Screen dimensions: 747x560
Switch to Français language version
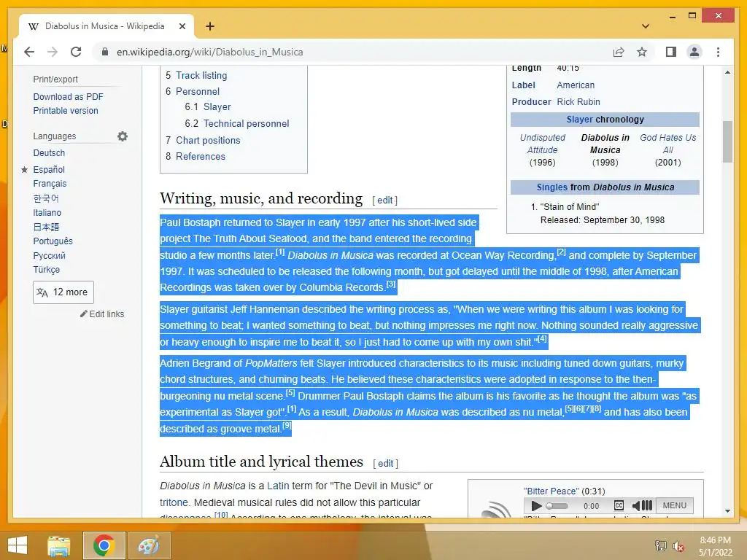coord(50,183)
